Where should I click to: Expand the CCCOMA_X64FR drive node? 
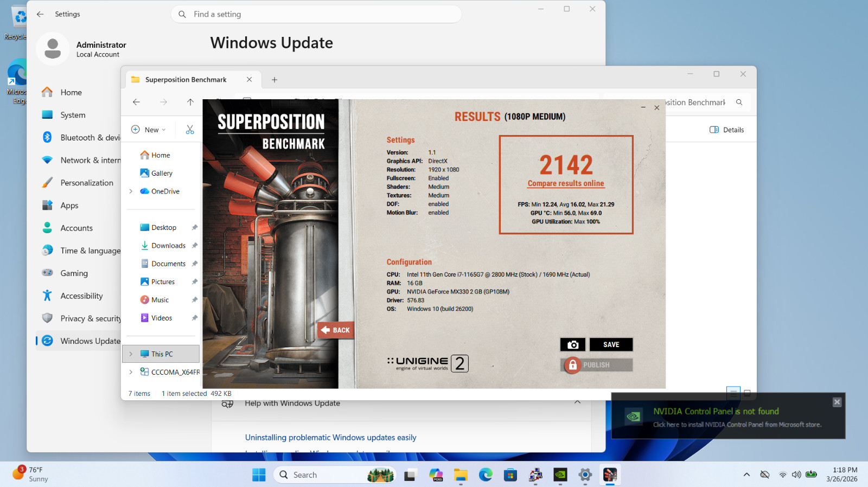[131, 372]
